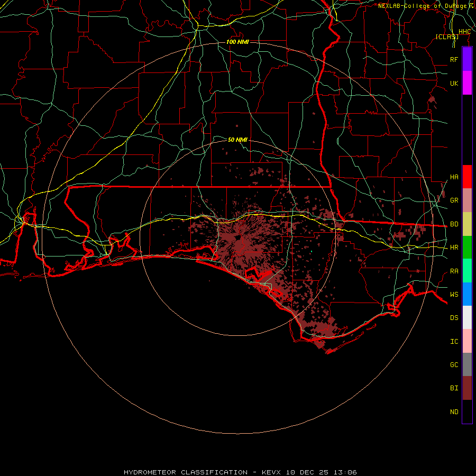Click the blue WS legend swatch
Viewport: 476px width, 476px height.
tap(467, 294)
